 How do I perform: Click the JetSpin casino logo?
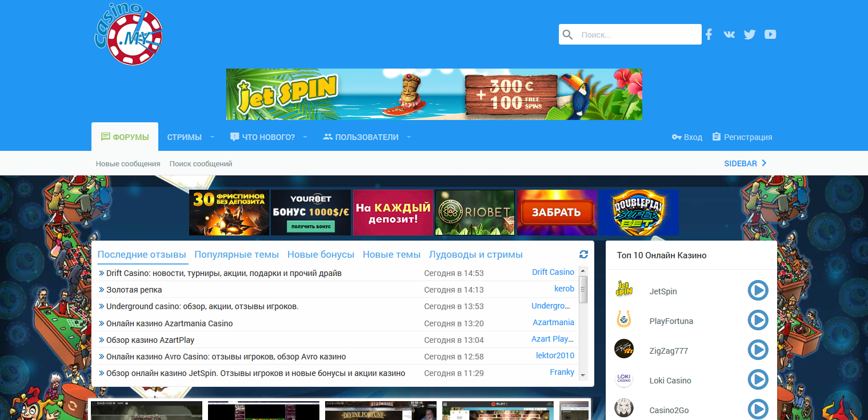(624, 289)
